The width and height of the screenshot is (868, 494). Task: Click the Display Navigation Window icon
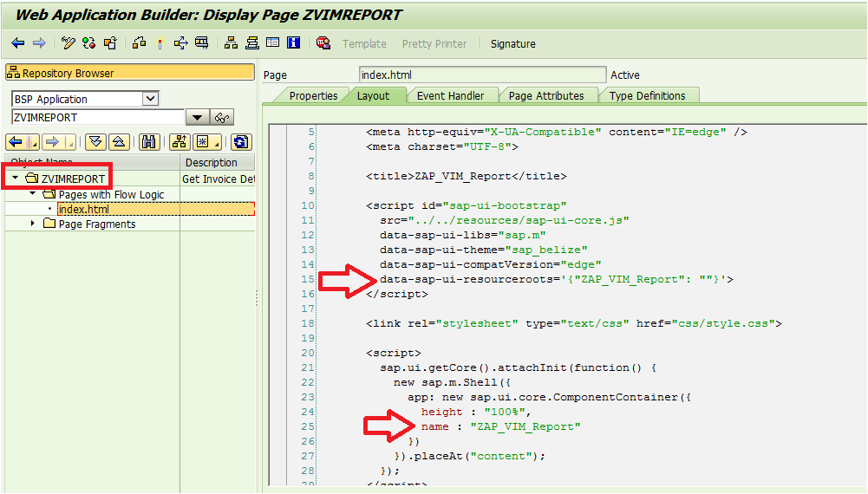click(251, 43)
